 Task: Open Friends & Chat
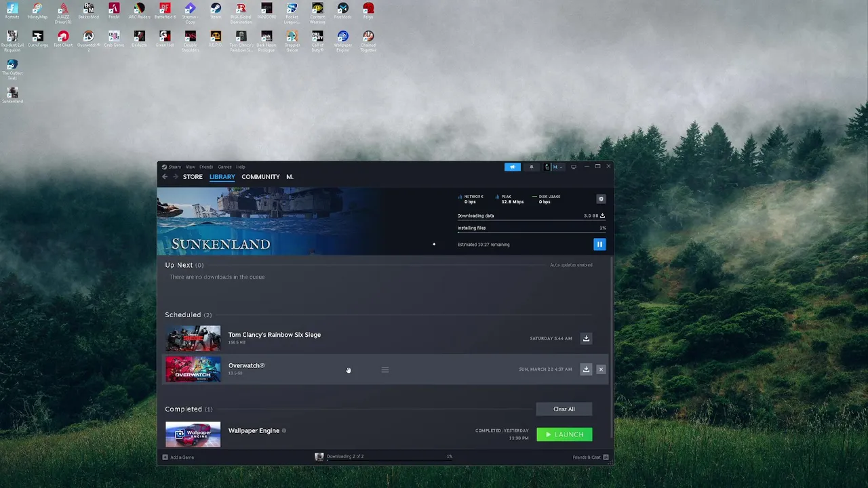pos(591,457)
